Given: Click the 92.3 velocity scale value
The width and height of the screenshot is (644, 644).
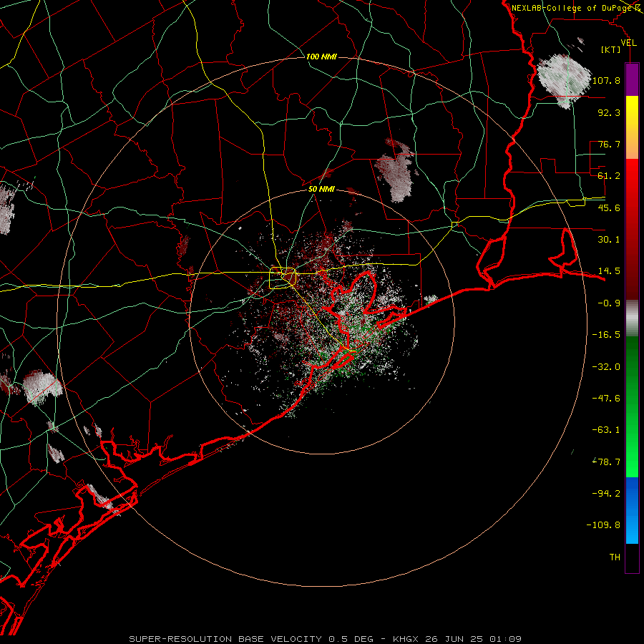Looking at the screenshot, I should coord(609,112).
